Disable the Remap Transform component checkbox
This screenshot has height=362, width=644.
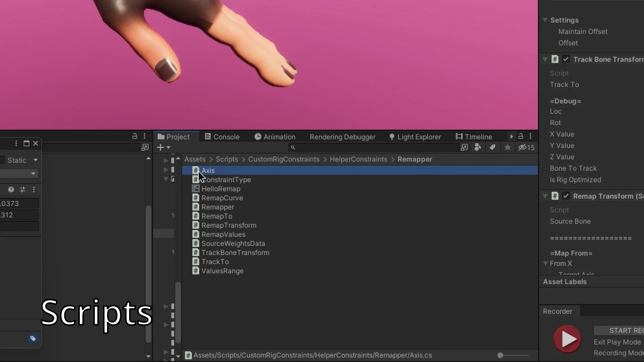(566, 196)
